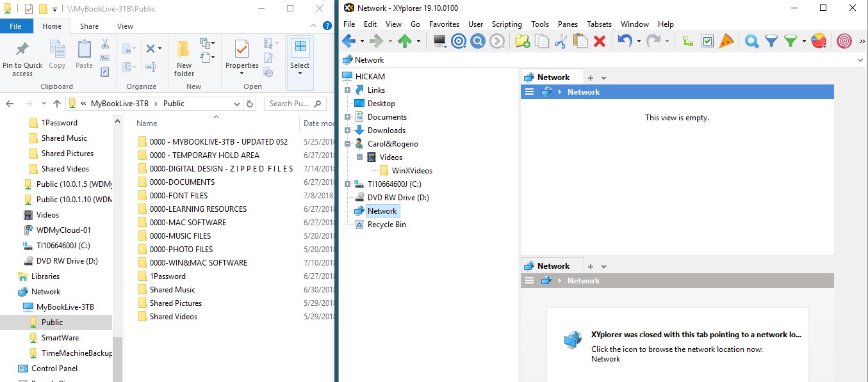868x382 pixels.
Task: Add a new tab in upper XYplorer pane
Action: 591,77
